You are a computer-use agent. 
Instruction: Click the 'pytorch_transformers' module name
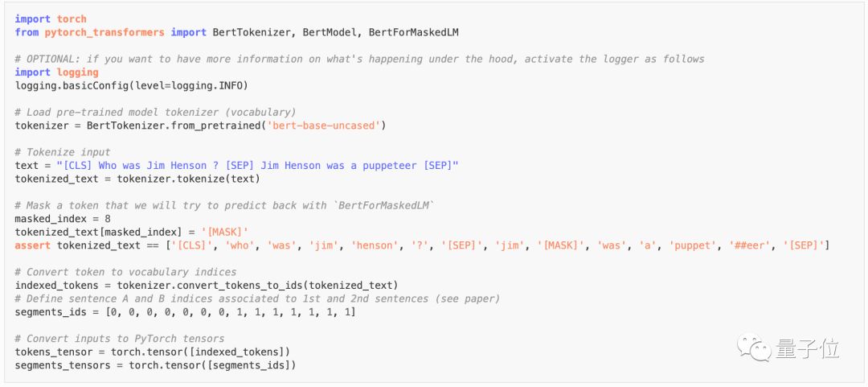[x=104, y=32]
